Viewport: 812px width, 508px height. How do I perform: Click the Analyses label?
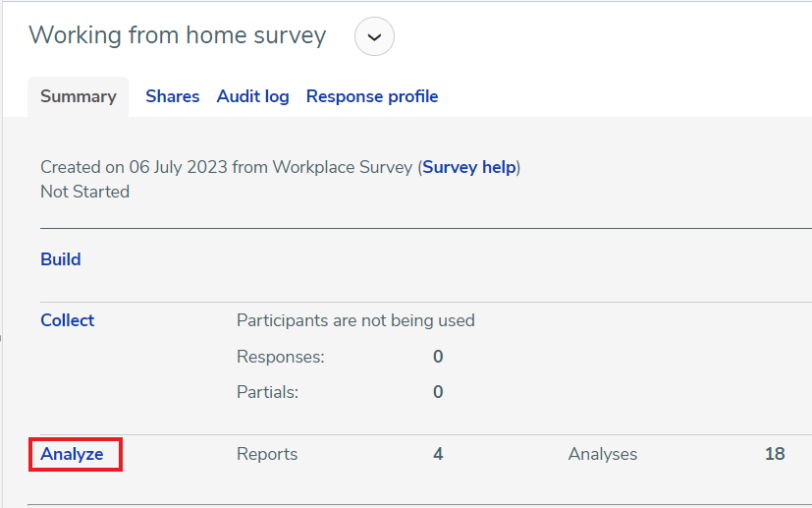pyautogui.click(x=603, y=454)
